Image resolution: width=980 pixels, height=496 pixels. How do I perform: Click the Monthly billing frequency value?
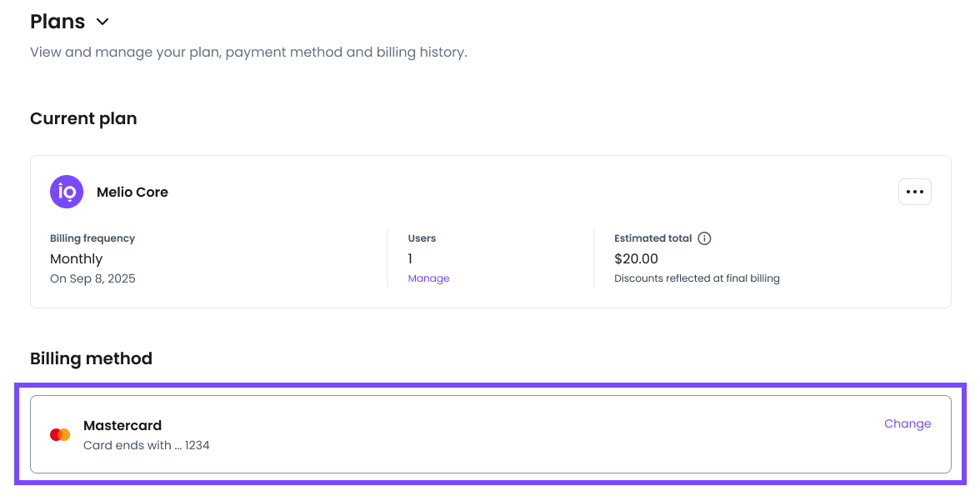click(76, 258)
